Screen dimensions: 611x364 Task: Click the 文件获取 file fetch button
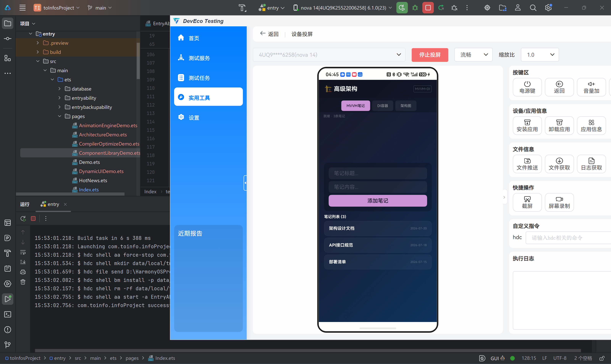(x=559, y=164)
